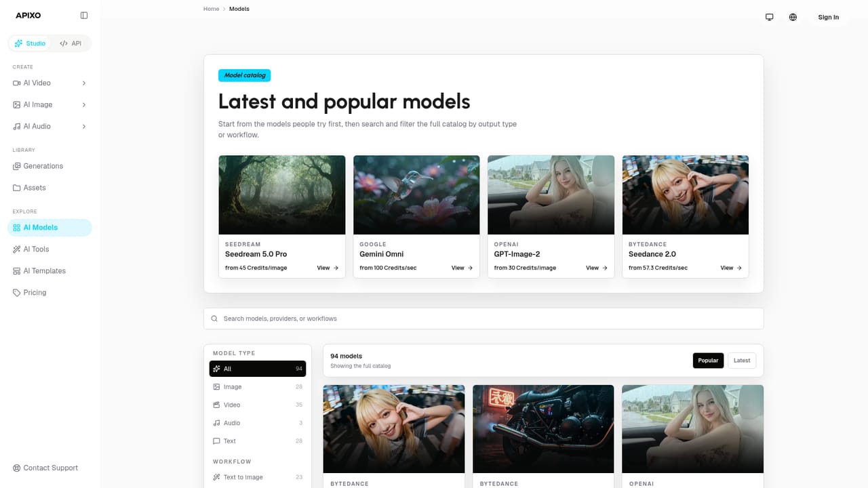Viewport: 868px width, 488px height.
Task: Open the motorcycle model thumbnail
Action: [543, 429]
